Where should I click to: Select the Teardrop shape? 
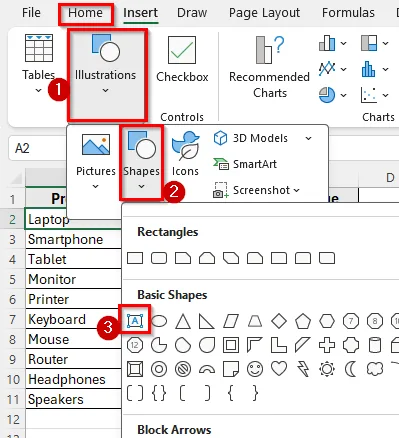[207, 345]
